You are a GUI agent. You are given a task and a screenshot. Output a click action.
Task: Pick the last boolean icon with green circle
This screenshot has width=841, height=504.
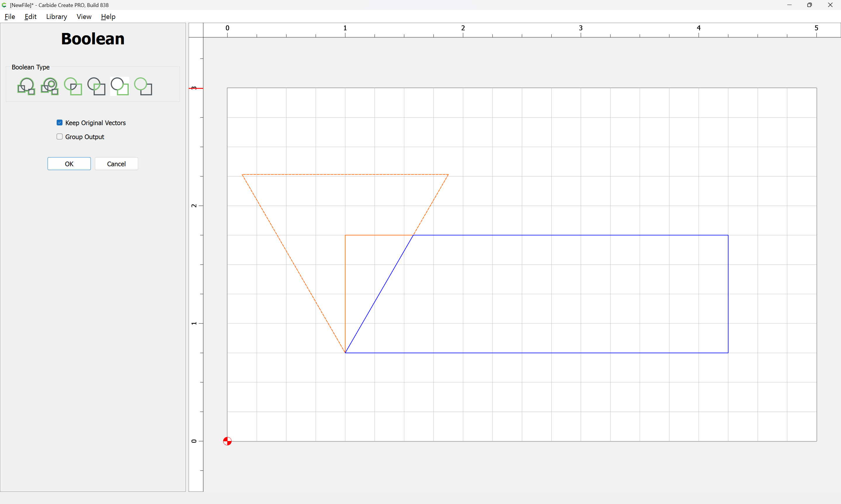[143, 86]
